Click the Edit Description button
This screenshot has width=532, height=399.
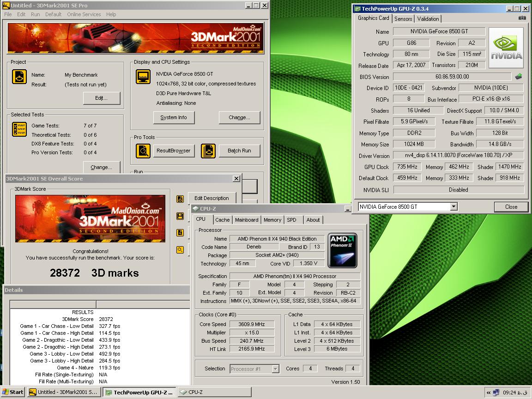[212, 198]
